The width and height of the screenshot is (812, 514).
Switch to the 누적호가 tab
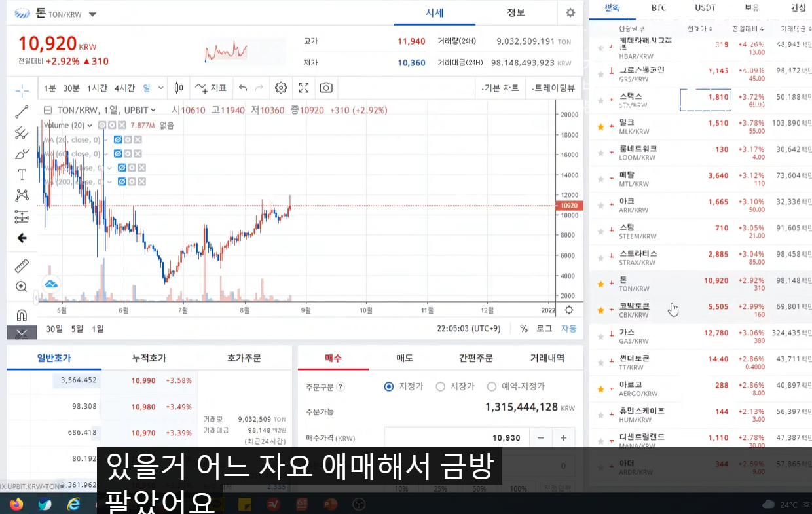coord(149,358)
